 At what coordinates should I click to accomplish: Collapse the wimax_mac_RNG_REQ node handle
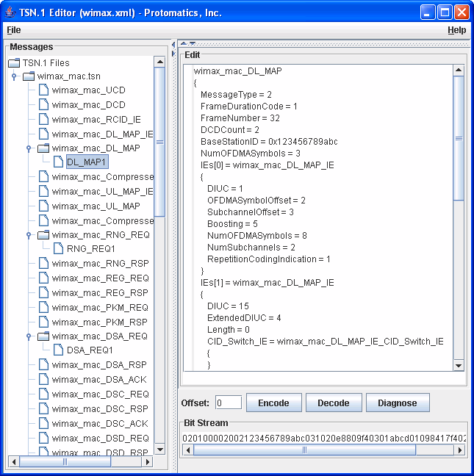coord(29,235)
